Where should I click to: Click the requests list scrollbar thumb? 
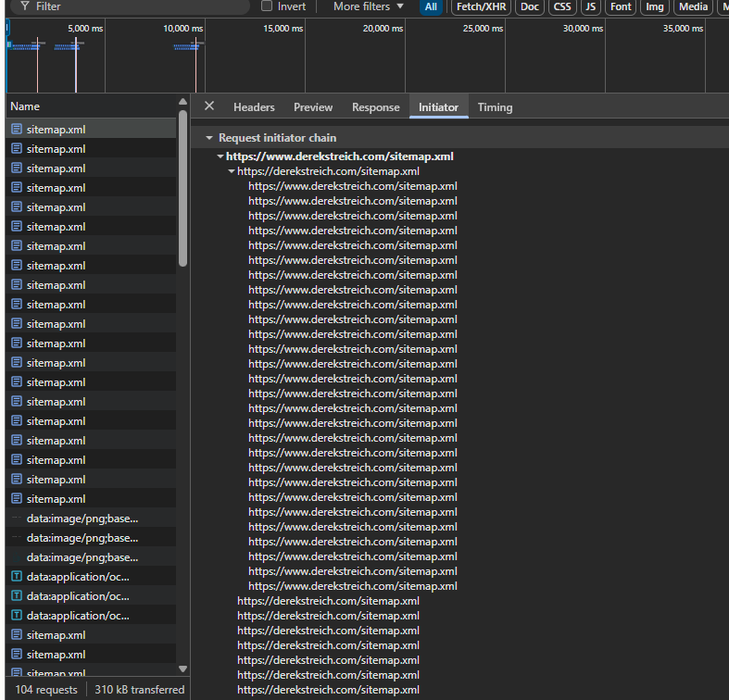(x=182, y=188)
